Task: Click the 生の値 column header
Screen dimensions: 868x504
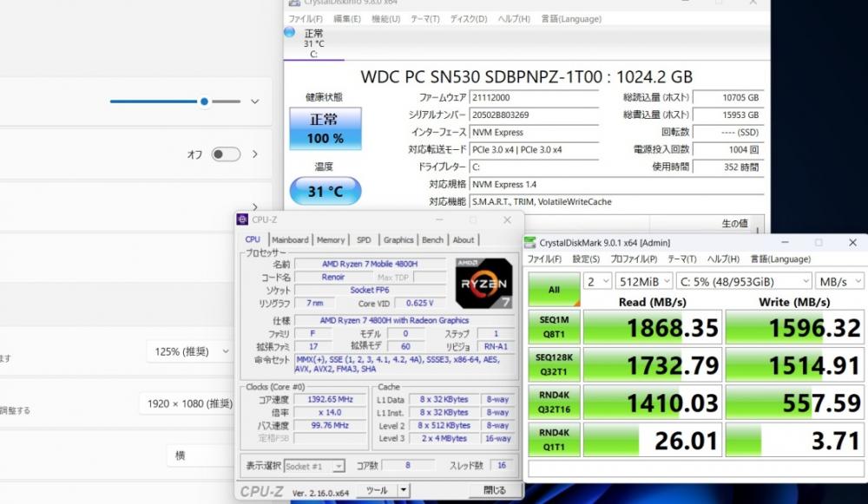Action: (734, 224)
